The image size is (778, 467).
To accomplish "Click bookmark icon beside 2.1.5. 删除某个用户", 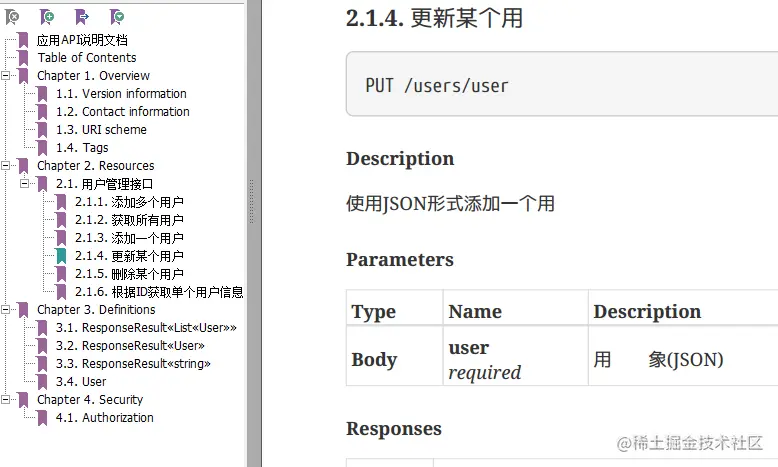I will click(x=61, y=274).
